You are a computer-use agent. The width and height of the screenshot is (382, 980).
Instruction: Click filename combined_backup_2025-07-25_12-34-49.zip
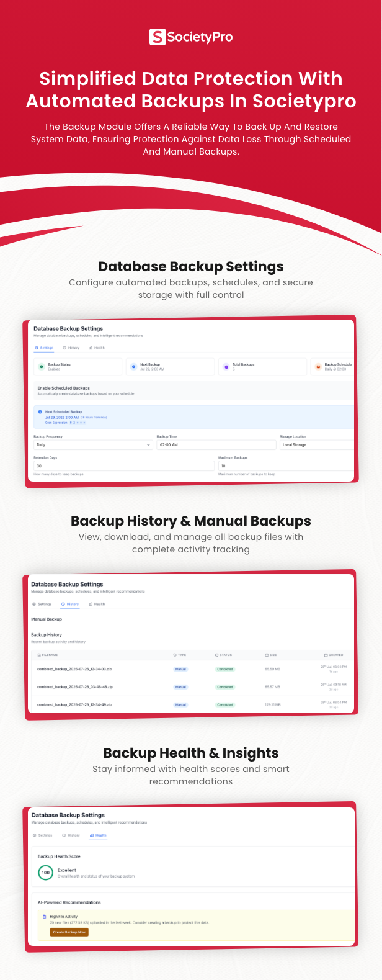(x=74, y=705)
